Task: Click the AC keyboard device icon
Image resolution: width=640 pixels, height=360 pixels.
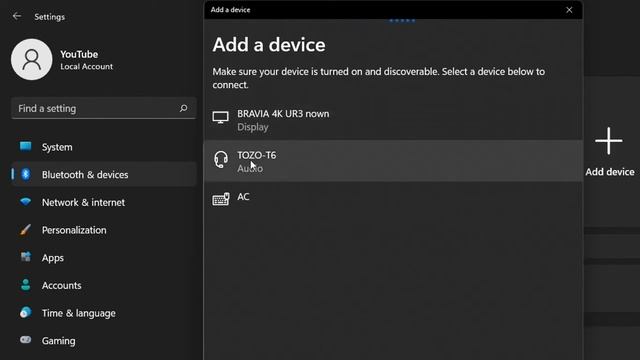Action: (221, 199)
